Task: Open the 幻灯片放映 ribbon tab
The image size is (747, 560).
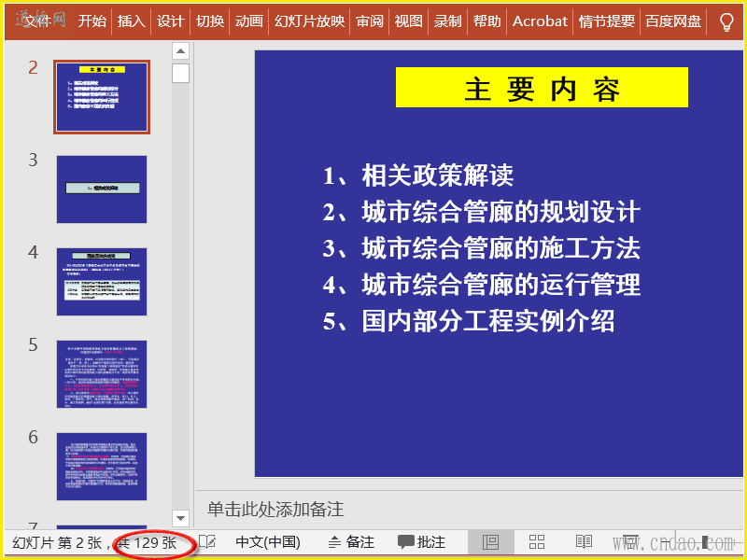Action: coord(309,21)
